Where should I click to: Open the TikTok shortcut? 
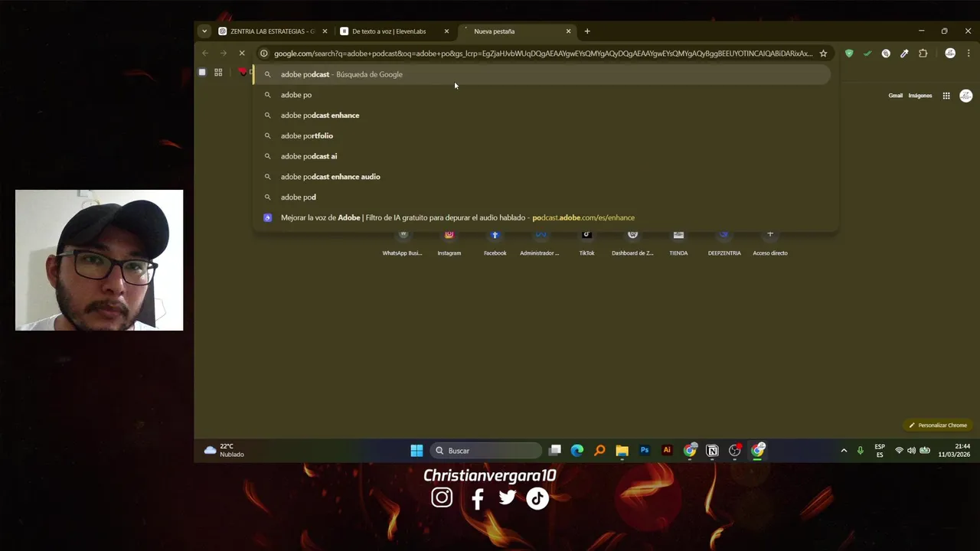(x=587, y=243)
